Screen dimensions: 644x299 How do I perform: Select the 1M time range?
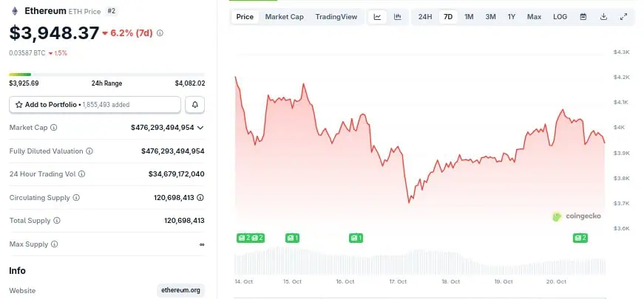tap(469, 17)
